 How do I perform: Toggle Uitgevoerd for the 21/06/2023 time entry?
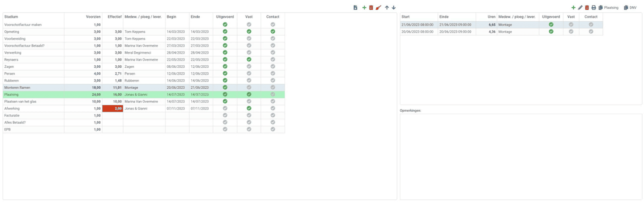(x=551, y=25)
